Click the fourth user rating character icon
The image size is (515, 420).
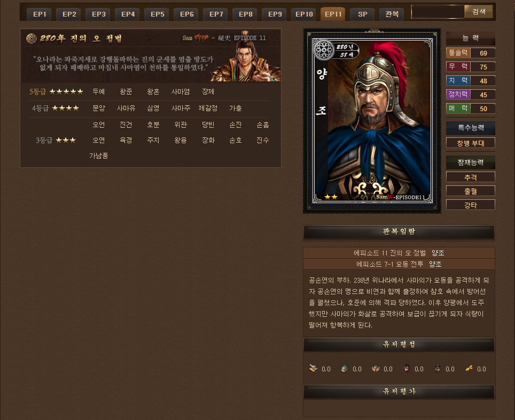coord(407,368)
